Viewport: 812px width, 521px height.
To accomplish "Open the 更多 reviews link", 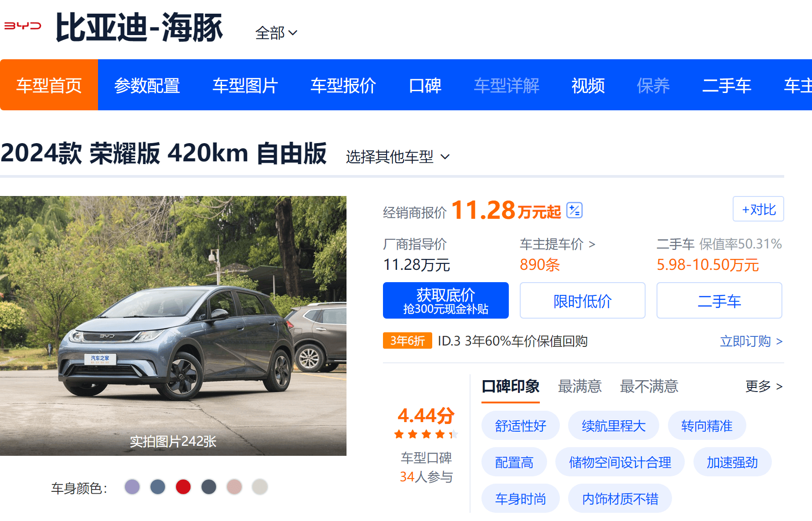I will 764,386.
